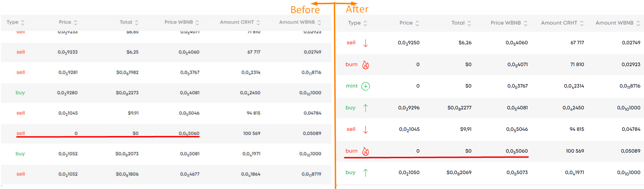Click Amount WBNB sort chevrons in the Before table
The width and height of the screenshot is (644, 189).
click(x=319, y=22)
